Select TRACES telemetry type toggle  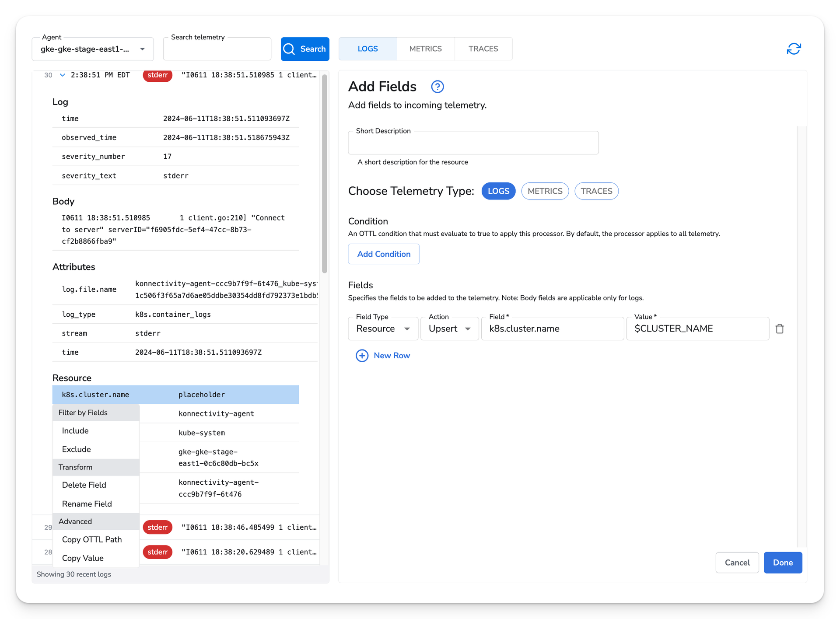(x=596, y=190)
